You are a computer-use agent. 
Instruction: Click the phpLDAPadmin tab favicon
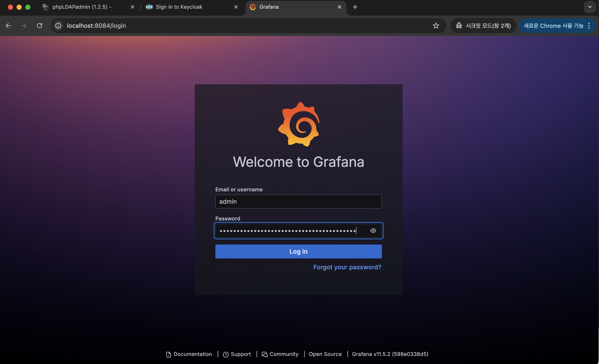tap(45, 7)
